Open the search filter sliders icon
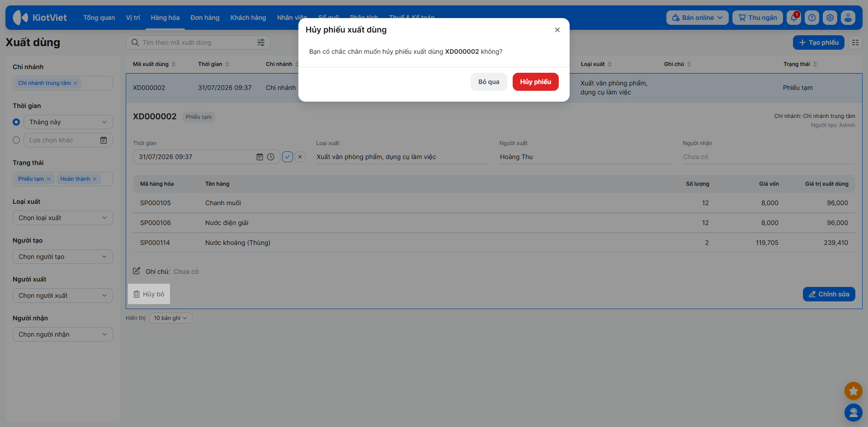The width and height of the screenshot is (868, 427). click(261, 42)
